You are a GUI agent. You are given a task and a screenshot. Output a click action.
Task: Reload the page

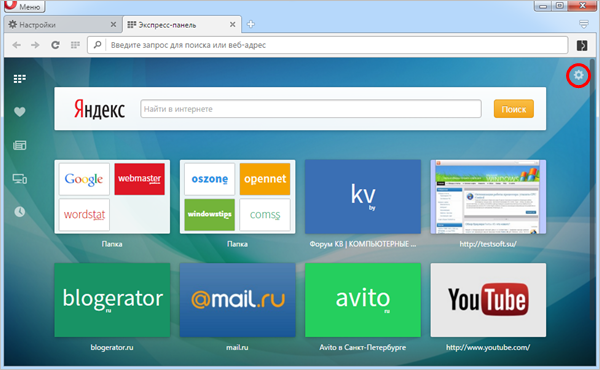[x=55, y=45]
